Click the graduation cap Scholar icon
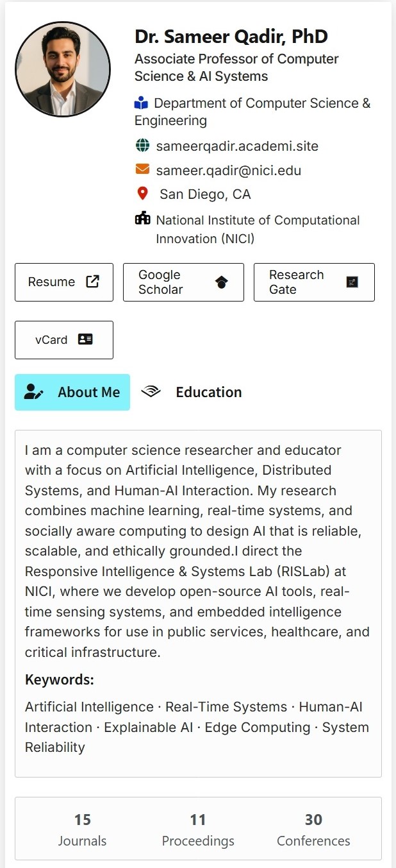 tap(222, 282)
